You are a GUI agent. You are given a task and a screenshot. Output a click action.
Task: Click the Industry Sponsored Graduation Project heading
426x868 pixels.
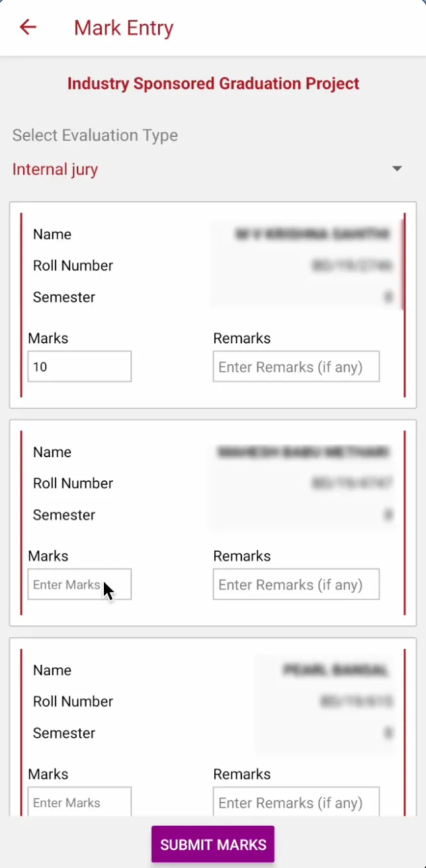[x=213, y=83]
